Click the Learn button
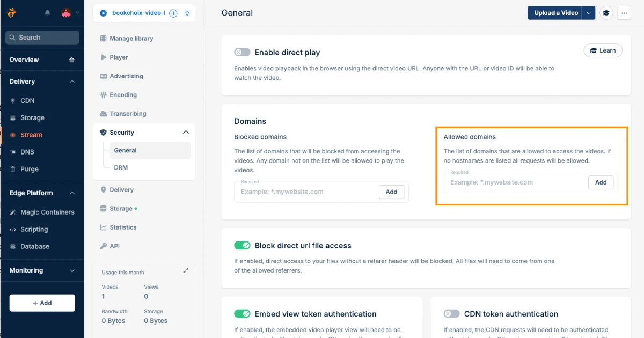 (603, 50)
